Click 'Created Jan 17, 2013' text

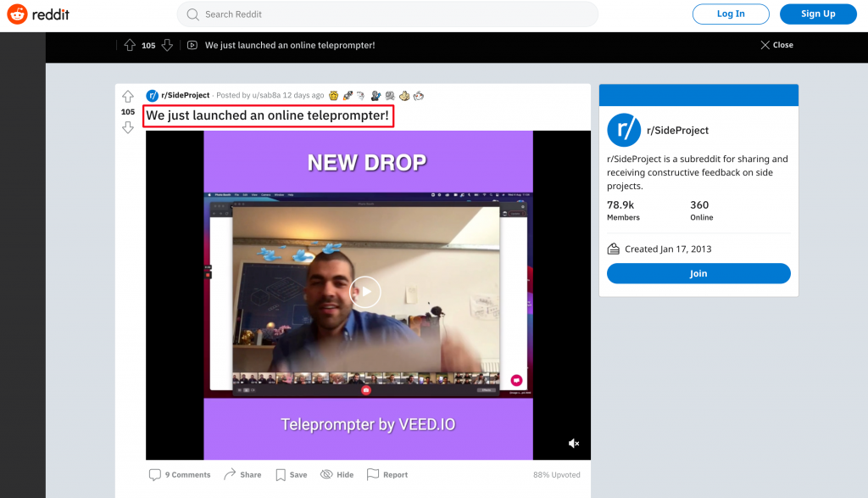coord(668,249)
